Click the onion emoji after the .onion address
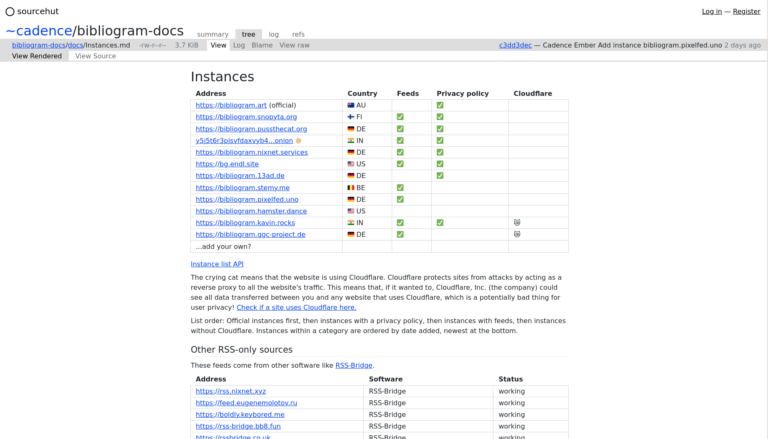768x439 pixels. tap(298, 141)
